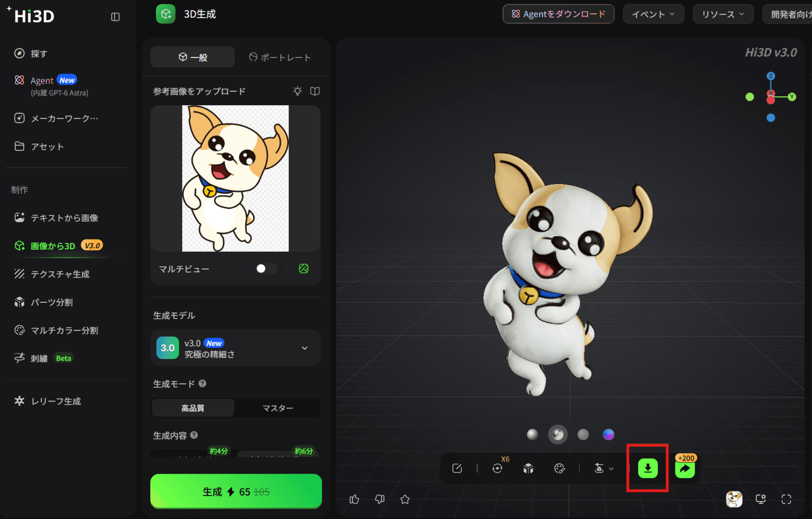Image resolution: width=812 pixels, height=519 pixels.
Task: Click the Z axis on the gizmo
Action: tap(771, 76)
